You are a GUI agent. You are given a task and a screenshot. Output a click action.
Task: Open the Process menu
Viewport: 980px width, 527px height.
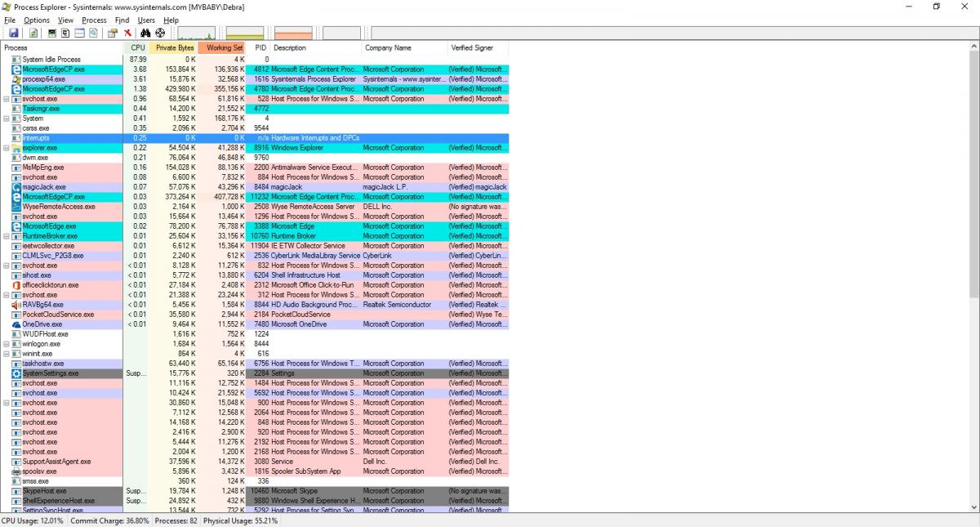pyautogui.click(x=95, y=20)
